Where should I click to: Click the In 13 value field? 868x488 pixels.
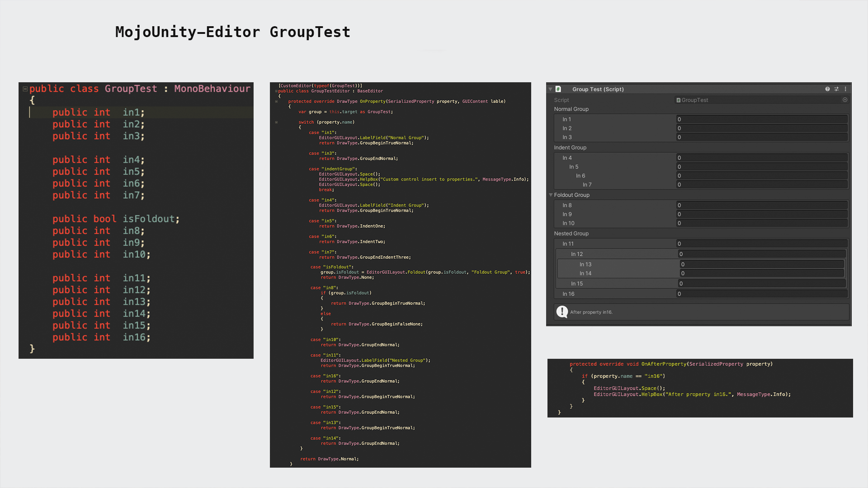click(762, 264)
